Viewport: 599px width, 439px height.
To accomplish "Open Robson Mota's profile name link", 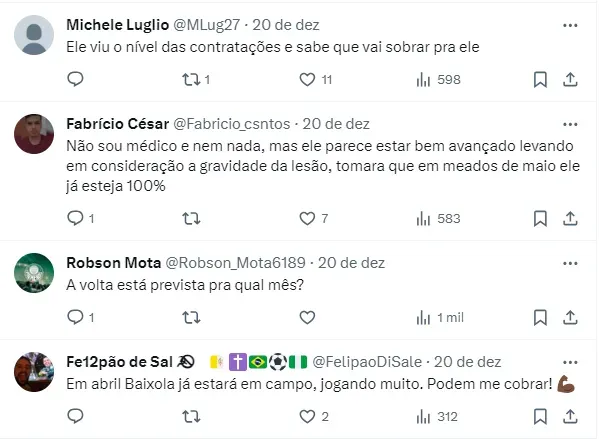I will click(113, 263).
